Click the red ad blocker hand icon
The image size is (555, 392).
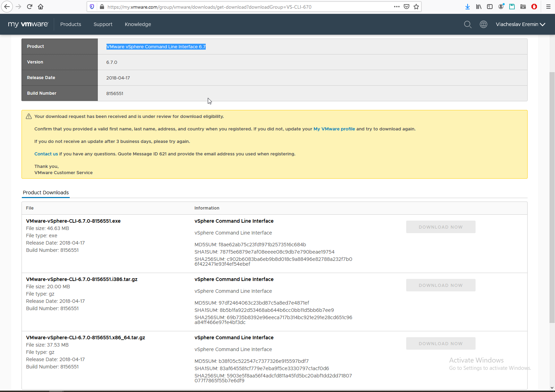(x=534, y=7)
